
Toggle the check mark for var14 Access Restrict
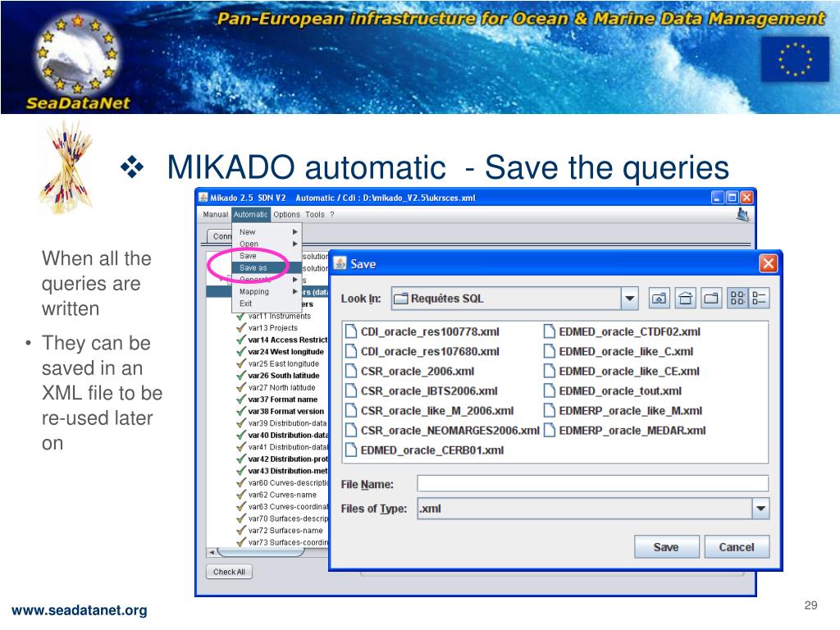coord(241,340)
